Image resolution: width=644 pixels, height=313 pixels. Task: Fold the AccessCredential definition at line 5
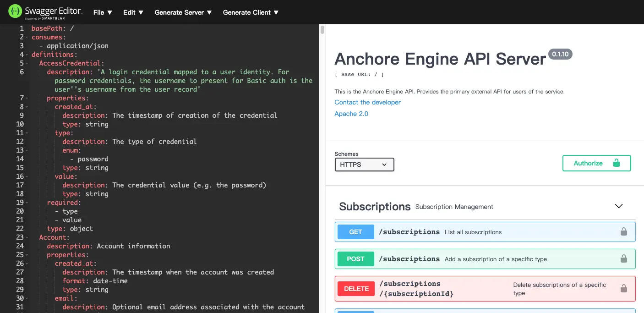(27, 63)
